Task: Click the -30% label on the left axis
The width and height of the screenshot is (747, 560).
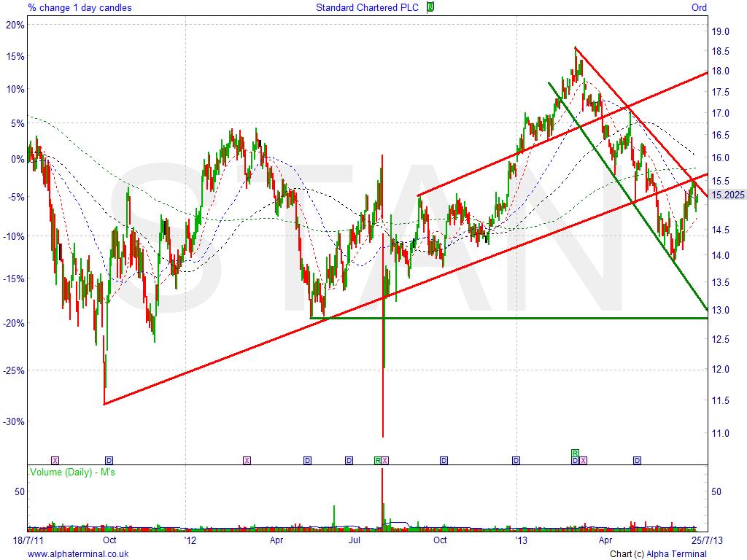Action: (13, 421)
